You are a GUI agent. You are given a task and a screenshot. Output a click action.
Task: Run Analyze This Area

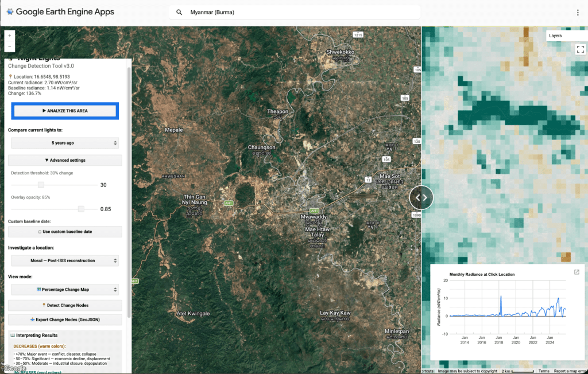pyautogui.click(x=65, y=111)
